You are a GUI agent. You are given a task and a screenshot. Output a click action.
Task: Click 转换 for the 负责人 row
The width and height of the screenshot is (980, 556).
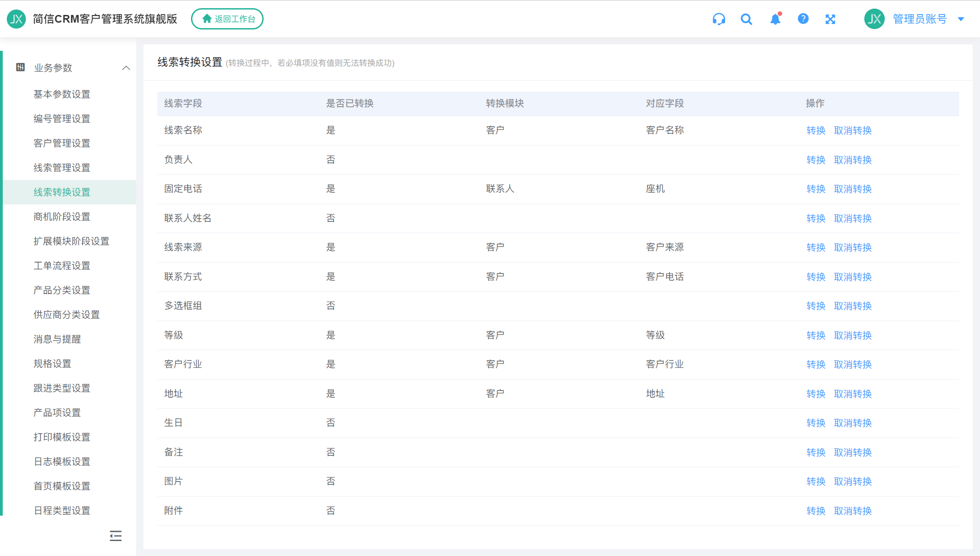[x=816, y=160]
